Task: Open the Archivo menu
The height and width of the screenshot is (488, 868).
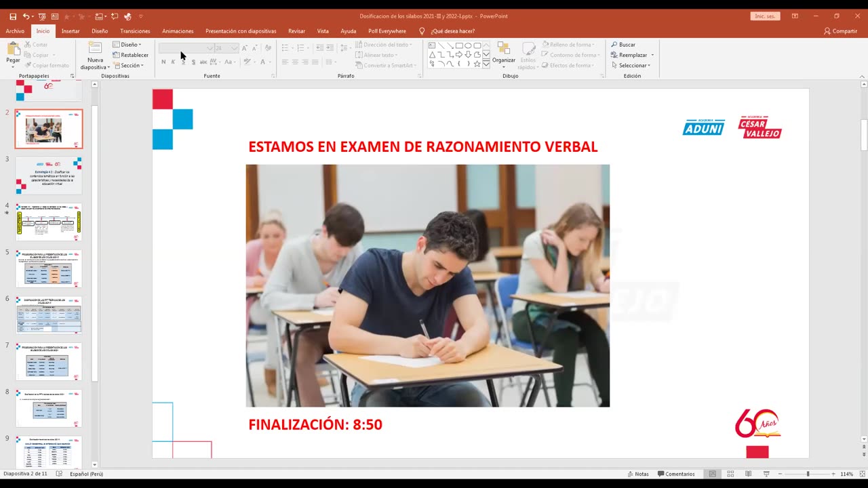Action: [x=15, y=31]
